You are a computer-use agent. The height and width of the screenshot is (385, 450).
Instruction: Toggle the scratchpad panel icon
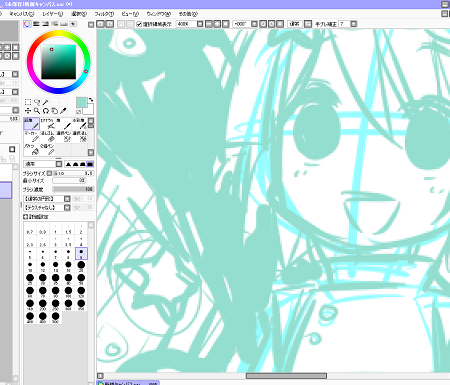(73, 24)
